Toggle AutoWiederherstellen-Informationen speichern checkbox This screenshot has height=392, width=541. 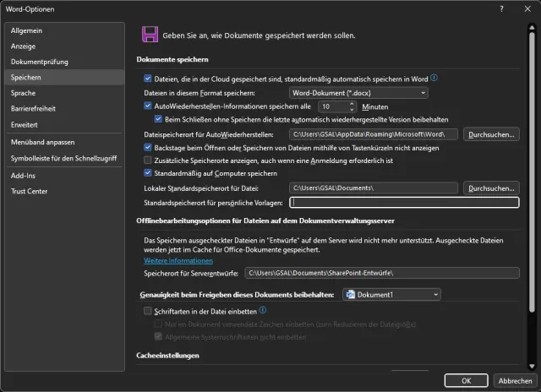click(x=148, y=107)
